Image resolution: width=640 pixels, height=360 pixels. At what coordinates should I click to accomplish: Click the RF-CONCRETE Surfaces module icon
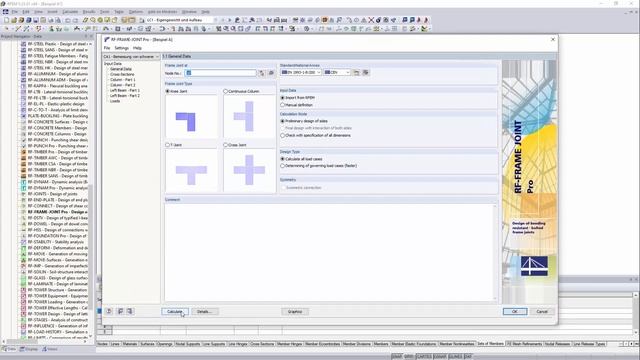coord(24,122)
